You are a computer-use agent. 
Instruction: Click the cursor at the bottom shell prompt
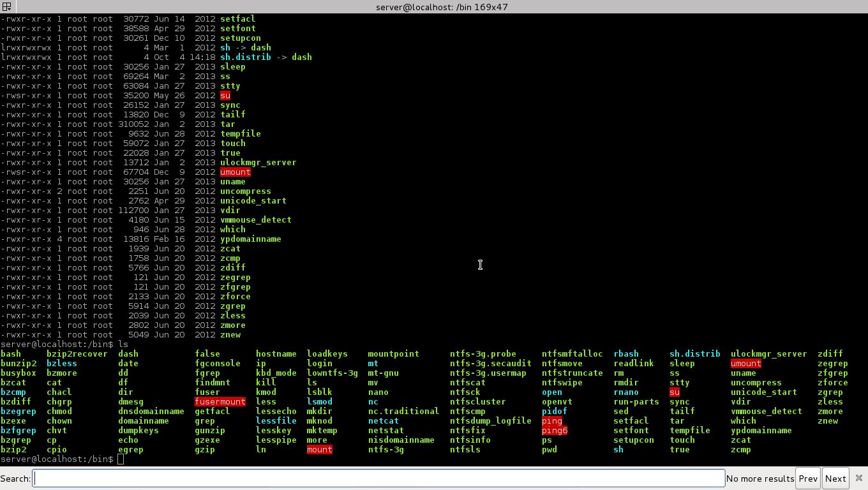coord(121,459)
